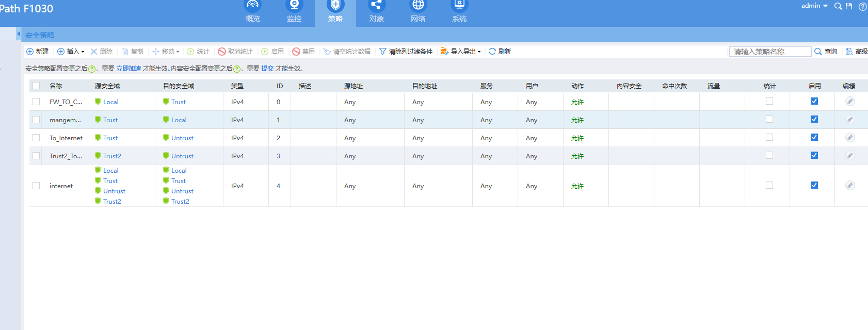Open the 导入导出 import/export dropdown
The image size is (868, 330).
click(460, 52)
